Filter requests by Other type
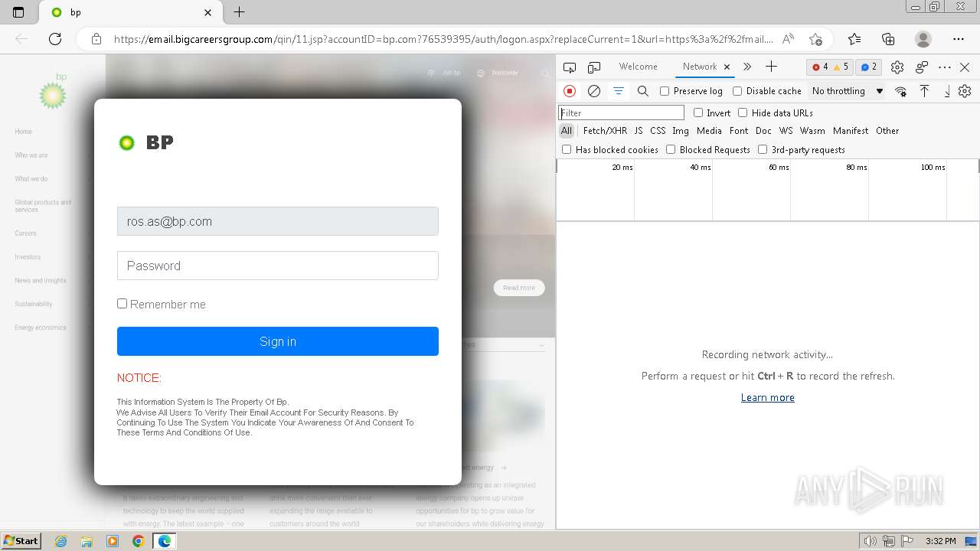 [x=887, y=131]
